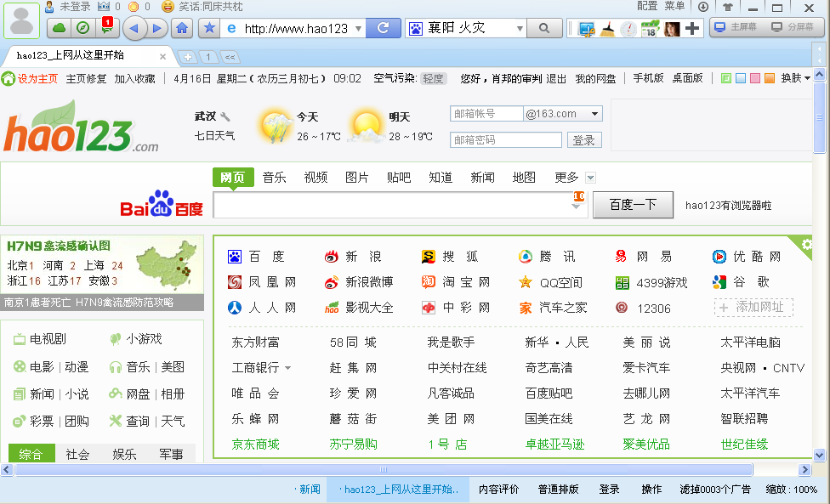The height and width of the screenshot is (504, 830).
Task: Select the pink skin swatch near 换肤
Action: point(757,76)
